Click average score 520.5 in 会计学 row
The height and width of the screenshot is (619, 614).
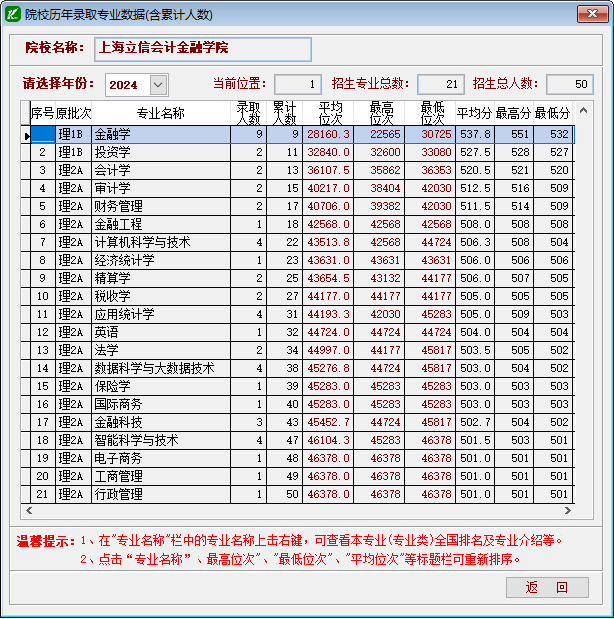tap(475, 171)
